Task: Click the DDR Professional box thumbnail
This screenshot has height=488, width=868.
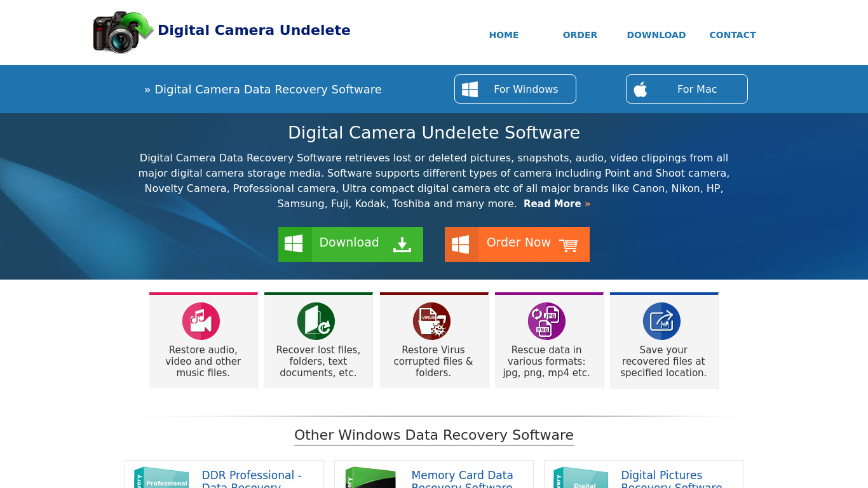Action: coord(161,478)
